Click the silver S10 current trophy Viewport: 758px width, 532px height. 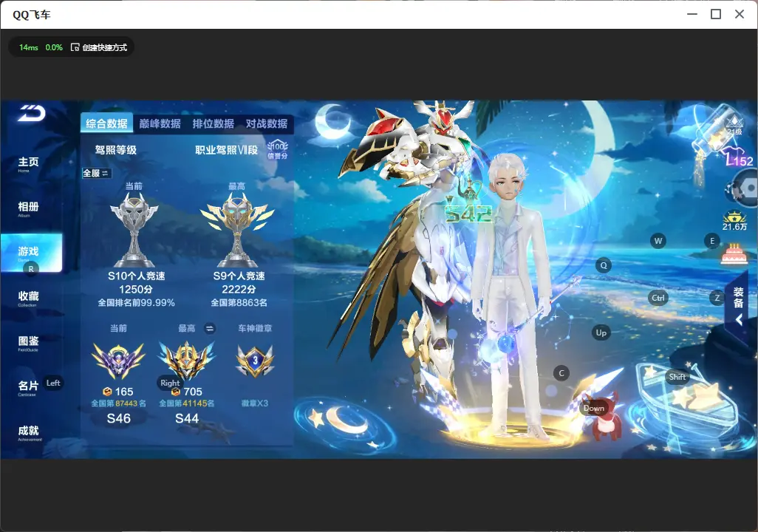(134, 230)
